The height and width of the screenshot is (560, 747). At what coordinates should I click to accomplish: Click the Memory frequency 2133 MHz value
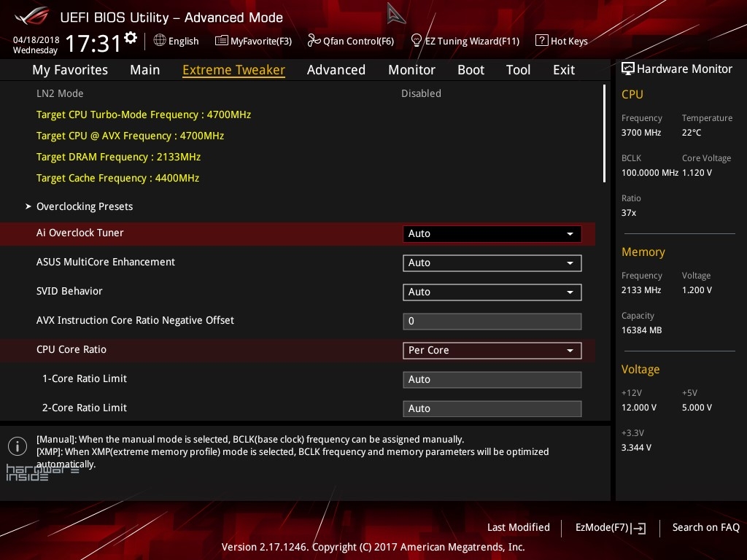641,290
